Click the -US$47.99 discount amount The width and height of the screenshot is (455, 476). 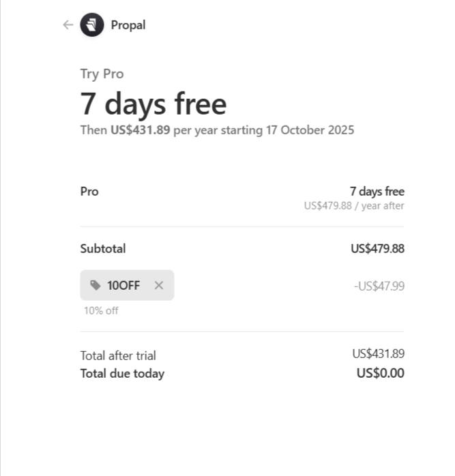[x=379, y=286]
